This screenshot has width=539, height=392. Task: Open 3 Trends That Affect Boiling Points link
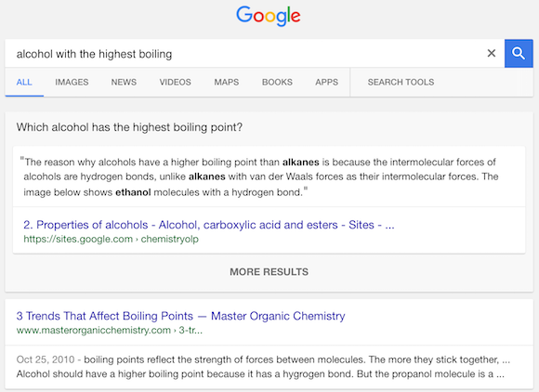point(181,316)
